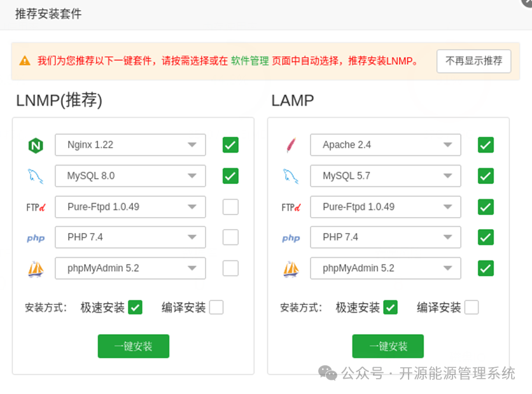532x394 pixels.
Task: Click the LNMP(推荐) heading
Action: (x=59, y=101)
